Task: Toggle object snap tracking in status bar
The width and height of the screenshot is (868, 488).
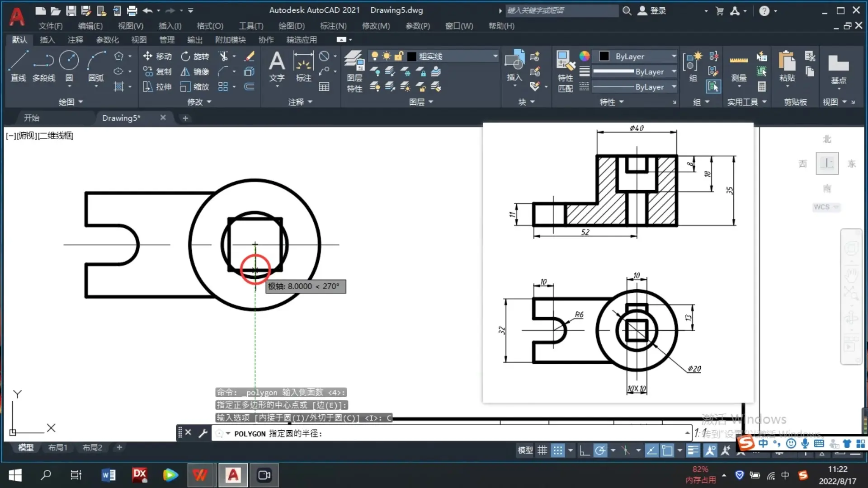Action: click(x=651, y=450)
